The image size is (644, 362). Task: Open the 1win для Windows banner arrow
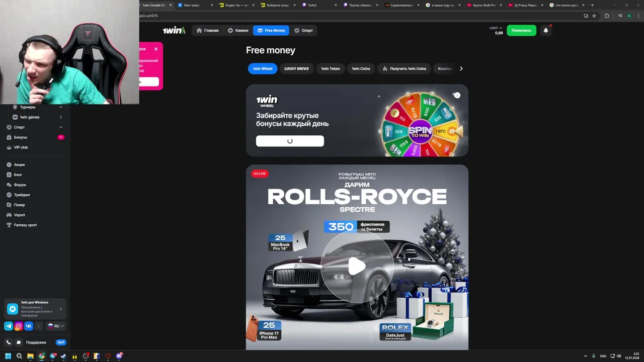(x=61, y=309)
